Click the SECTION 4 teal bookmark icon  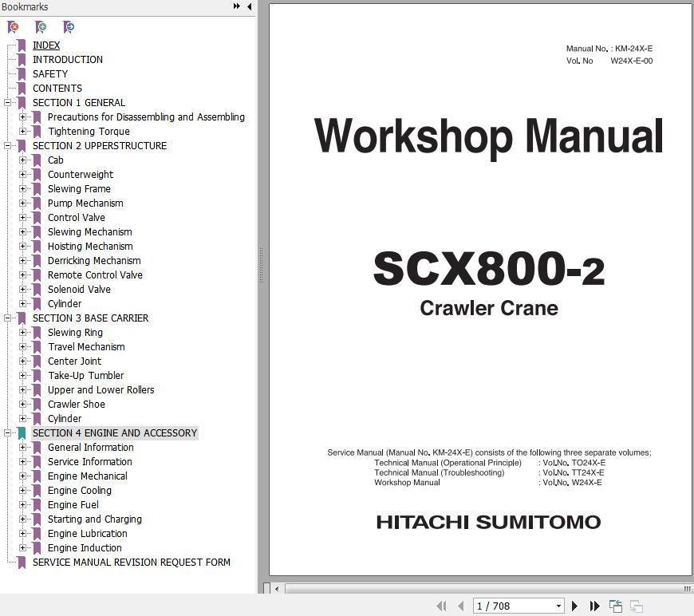(x=22, y=433)
